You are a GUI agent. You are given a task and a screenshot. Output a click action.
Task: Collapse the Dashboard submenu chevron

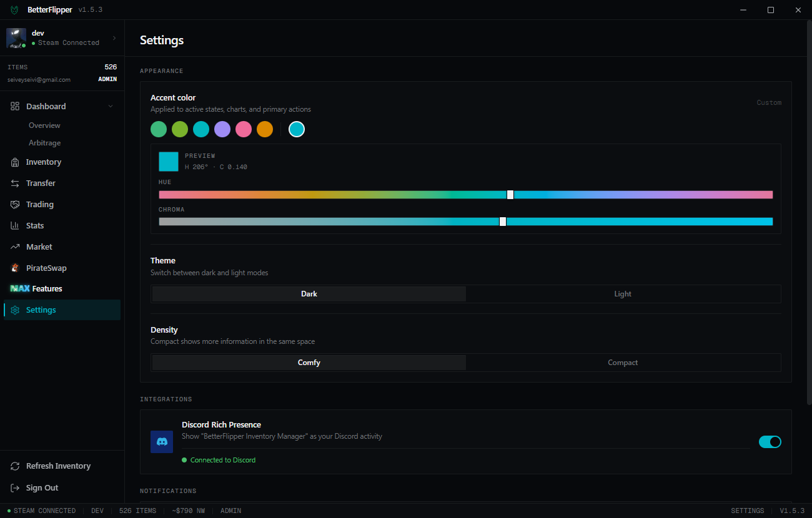click(111, 107)
